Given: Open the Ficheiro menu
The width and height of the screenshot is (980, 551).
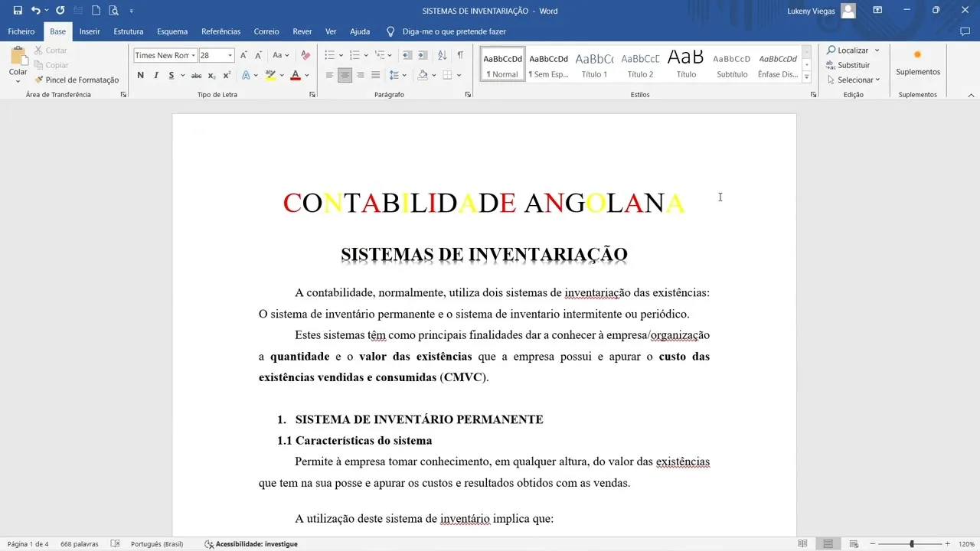Looking at the screenshot, I should tap(21, 31).
